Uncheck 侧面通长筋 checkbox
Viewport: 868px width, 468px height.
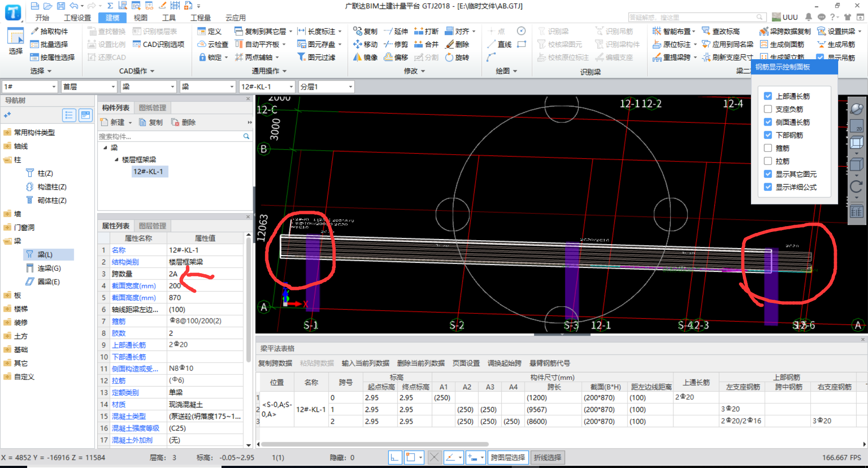[768, 122]
